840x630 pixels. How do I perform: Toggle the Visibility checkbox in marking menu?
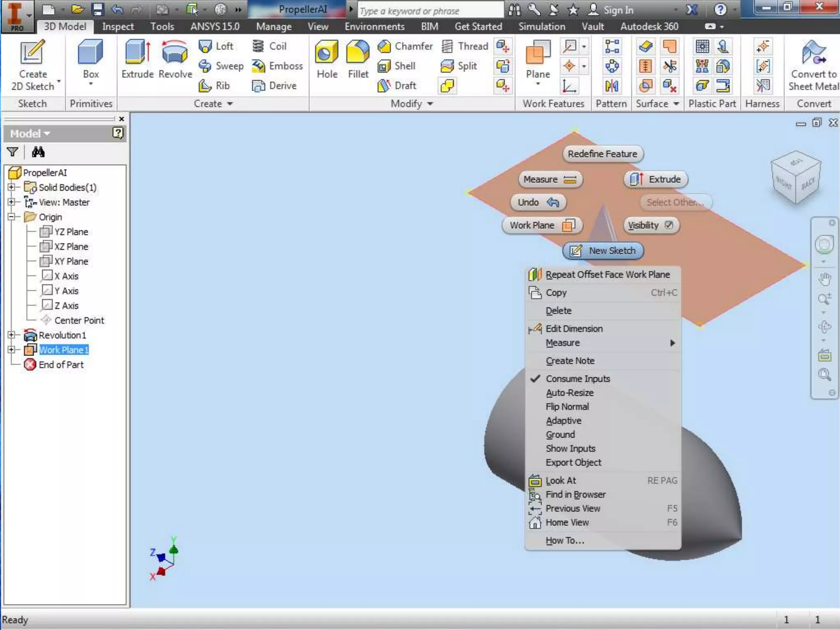coord(669,225)
